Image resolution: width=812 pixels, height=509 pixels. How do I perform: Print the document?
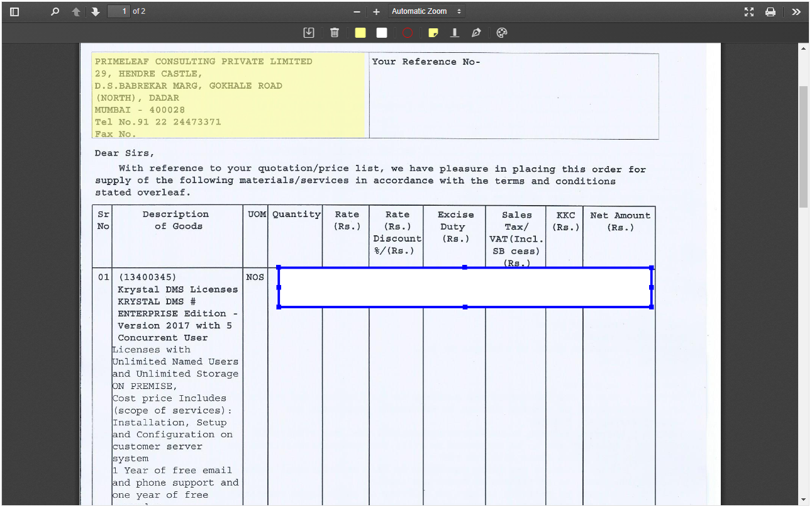(770, 11)
